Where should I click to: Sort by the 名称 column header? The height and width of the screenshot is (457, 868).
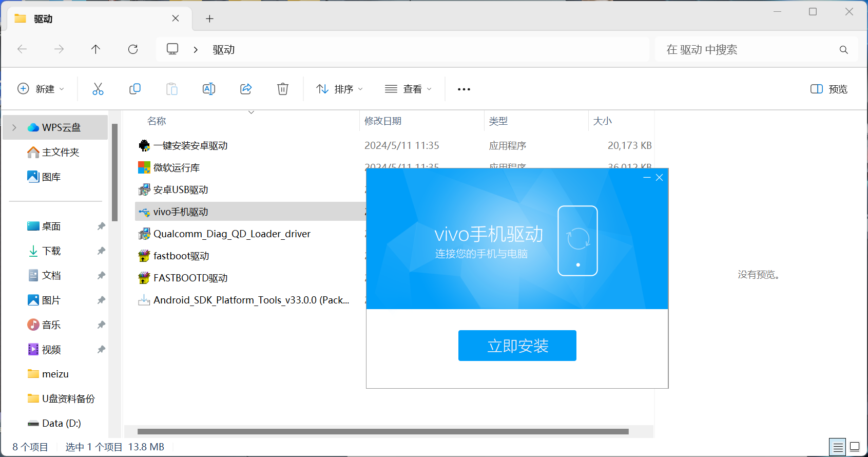click(157, 121)
